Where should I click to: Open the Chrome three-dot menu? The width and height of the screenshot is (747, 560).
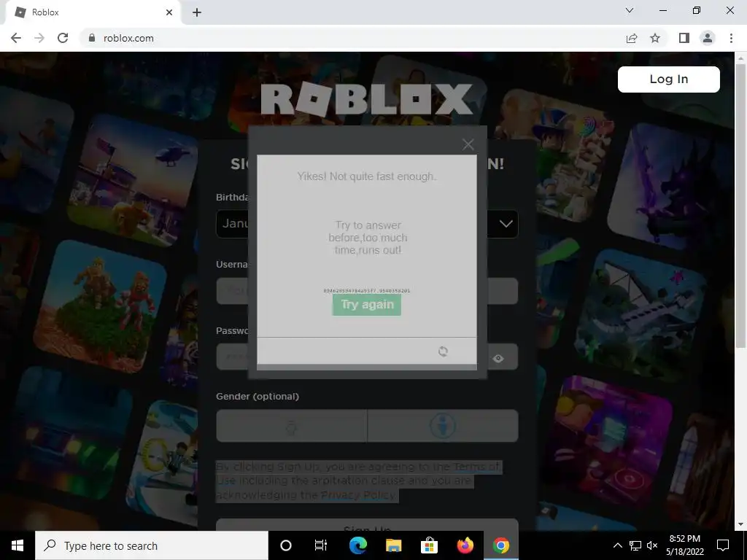coord(731,38)
